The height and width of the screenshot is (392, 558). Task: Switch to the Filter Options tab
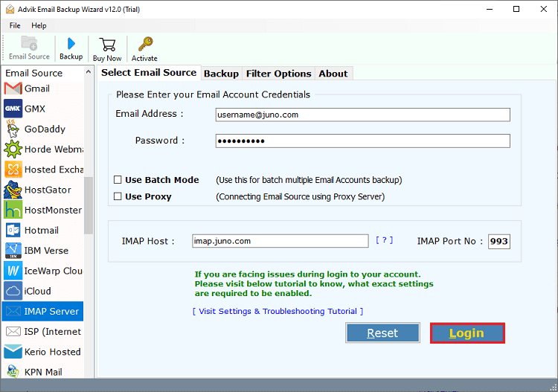tap(278, 74)
